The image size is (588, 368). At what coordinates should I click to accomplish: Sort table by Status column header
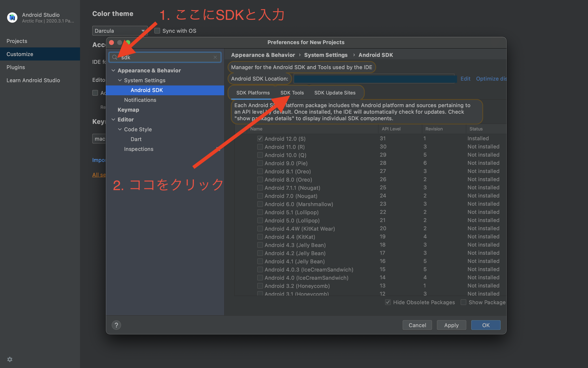[x=486, y=129]
